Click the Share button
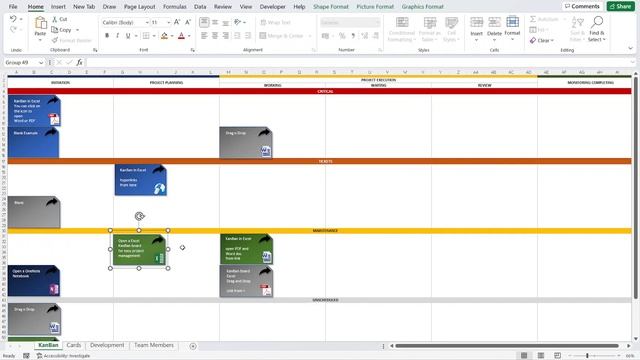Screen dimensions: 640x360 point(620,6)
